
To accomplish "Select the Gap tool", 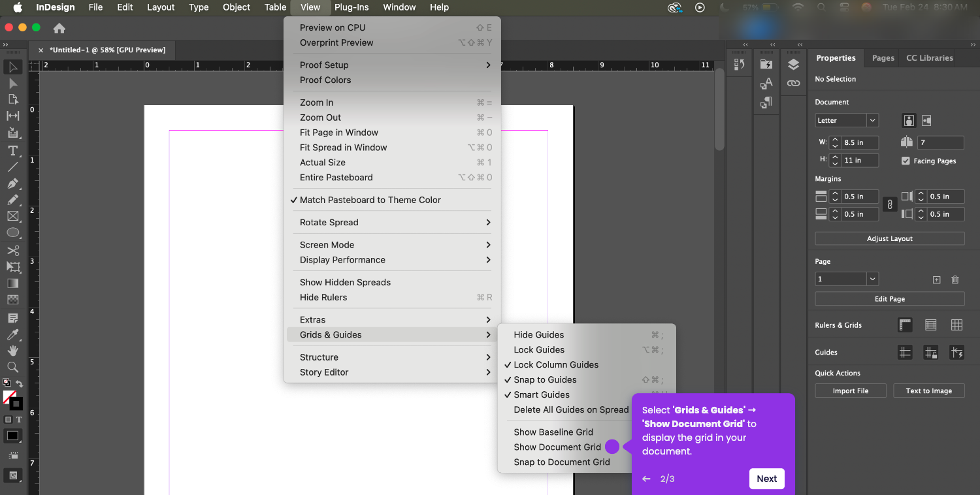I will click(x=12, y=116).
